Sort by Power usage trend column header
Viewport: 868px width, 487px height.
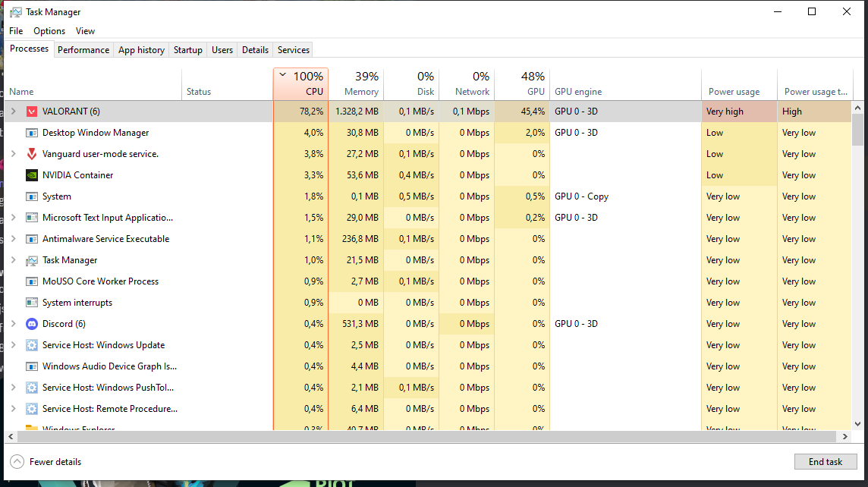click(815, 84)
